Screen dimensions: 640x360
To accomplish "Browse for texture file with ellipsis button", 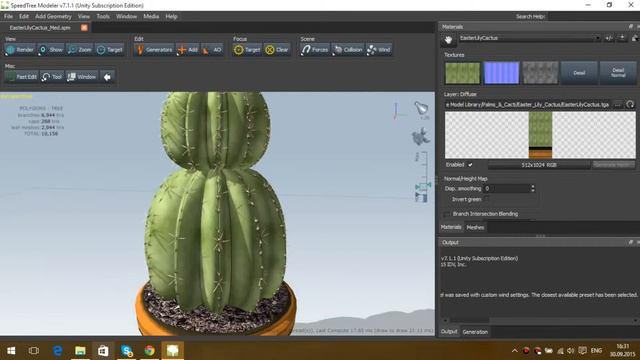I will pyautogui.click(x=618, y=104).
